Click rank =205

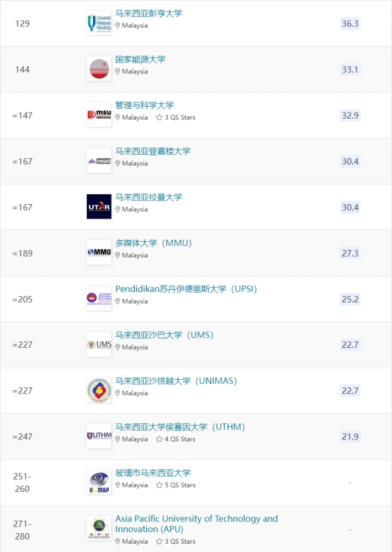22,299
